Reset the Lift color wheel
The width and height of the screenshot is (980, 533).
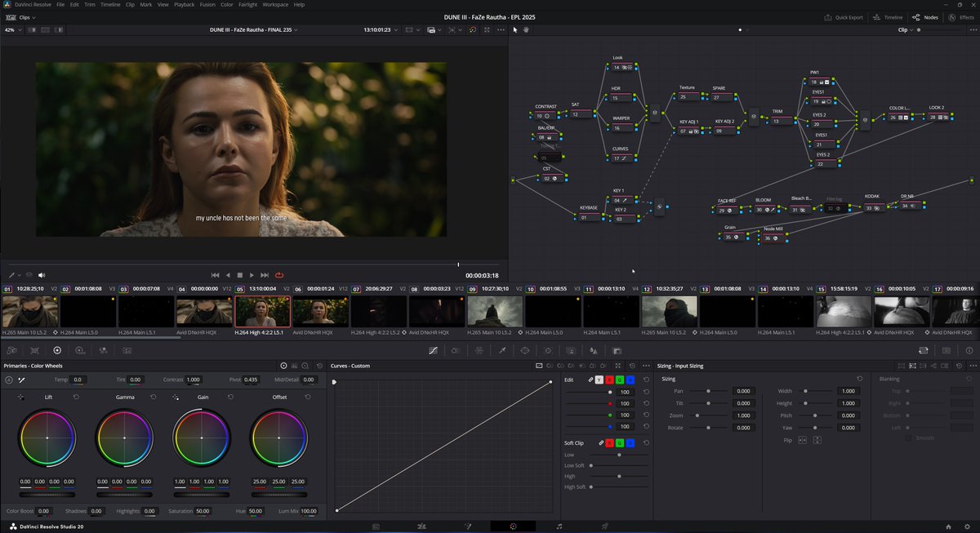tap(76, 397)
